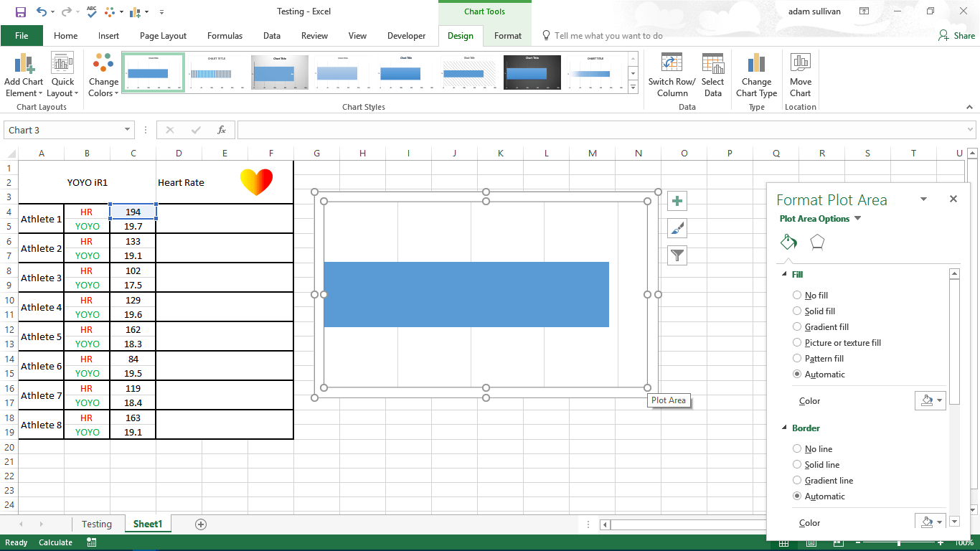Screen dimensions: 980x551
Task: Open the Quick Layout gallery
Action: [x=62, y=65]
